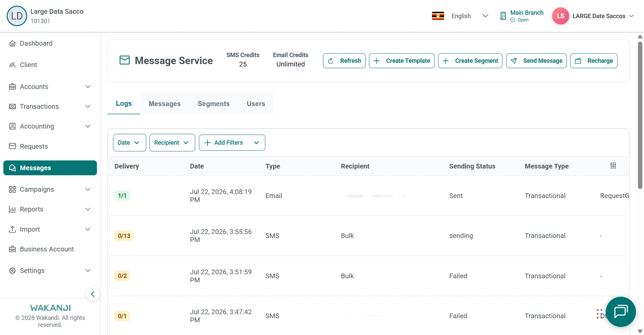Open the Add Filters dropdown arrow

(256, 143)
